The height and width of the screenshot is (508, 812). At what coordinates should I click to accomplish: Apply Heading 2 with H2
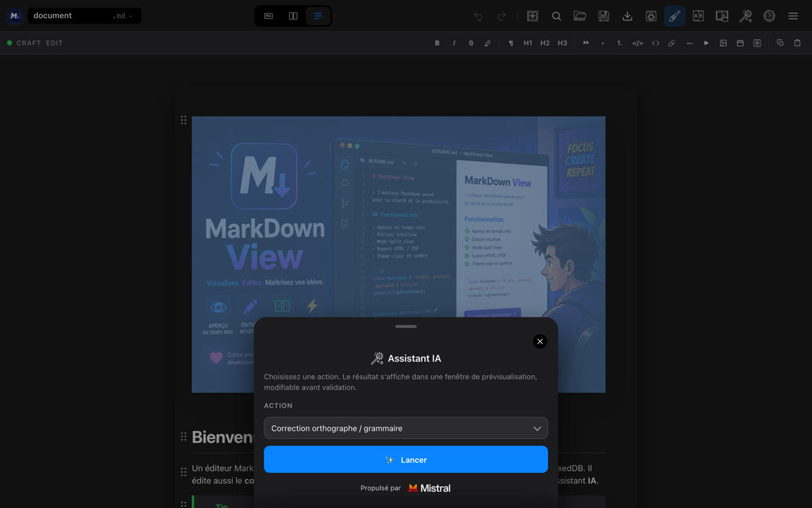click(x=545, y=43)
